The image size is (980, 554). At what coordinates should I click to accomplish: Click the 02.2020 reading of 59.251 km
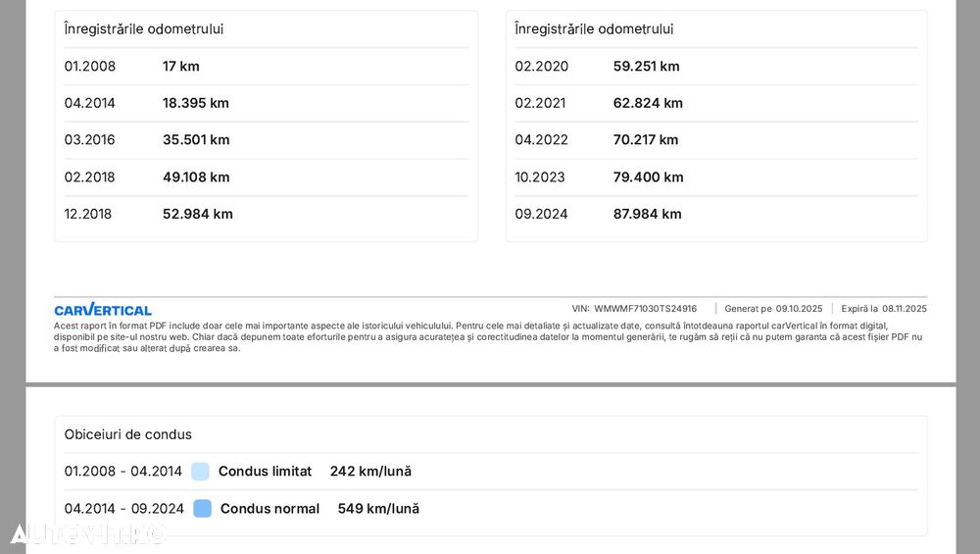click(x=646, y=67)
